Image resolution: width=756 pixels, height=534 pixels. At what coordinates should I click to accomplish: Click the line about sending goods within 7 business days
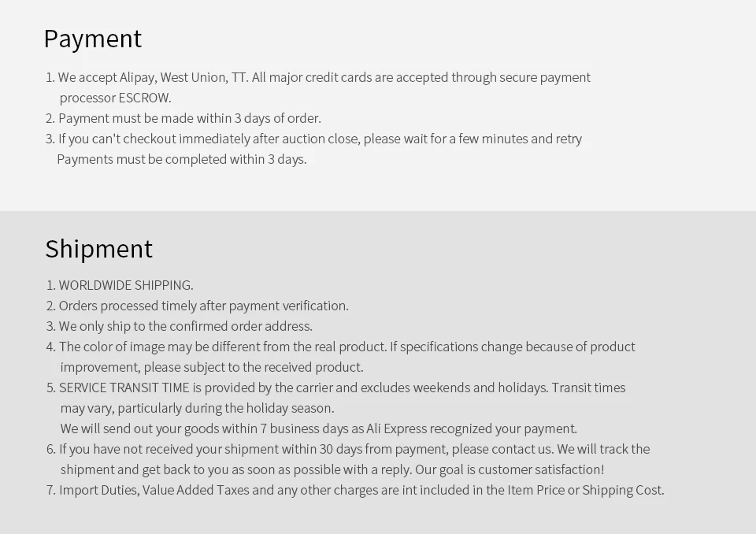[319, 428]
